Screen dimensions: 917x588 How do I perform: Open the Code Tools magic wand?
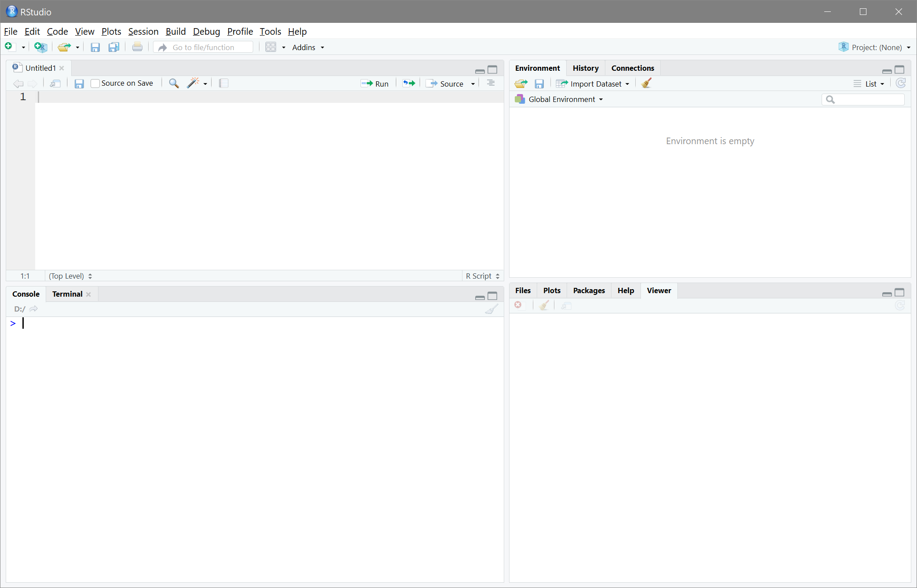[x=193, y=83]
